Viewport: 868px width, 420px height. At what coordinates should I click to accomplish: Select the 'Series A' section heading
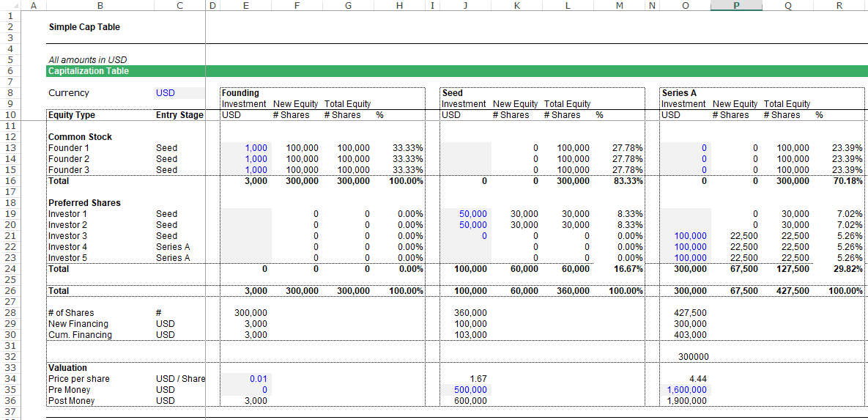pyautogui.click(x=679, y=93)
